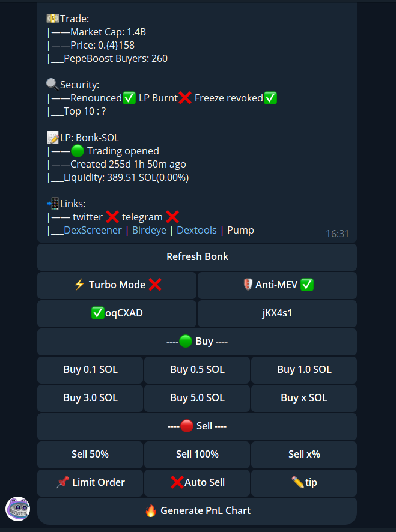396x532 pixels.
Task: Choose the Buy 5.0 SOL button
Action: click(197, 398)
